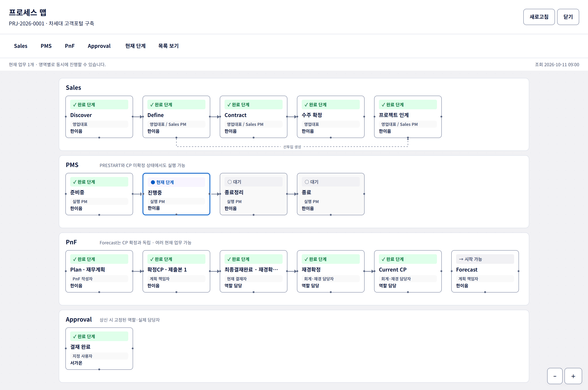Select the Discover stage card
Viewport: 588px width, 390px height.
click(x=99, y=117)
